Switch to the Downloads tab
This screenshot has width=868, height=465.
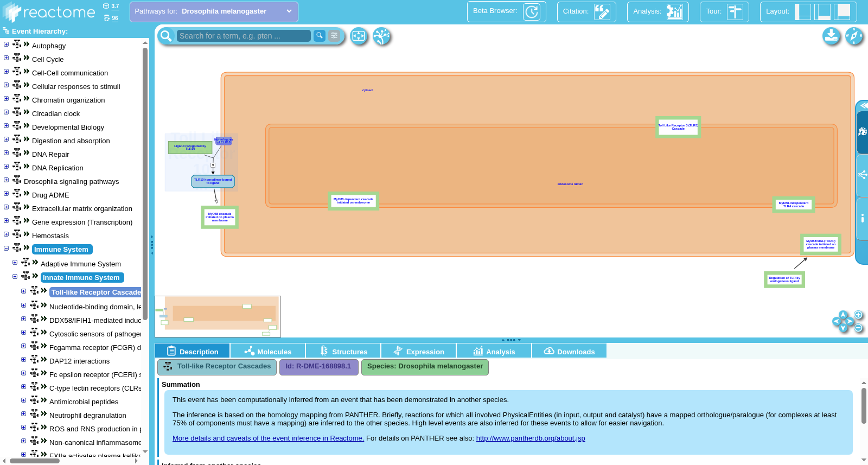[x=569, y=351]
